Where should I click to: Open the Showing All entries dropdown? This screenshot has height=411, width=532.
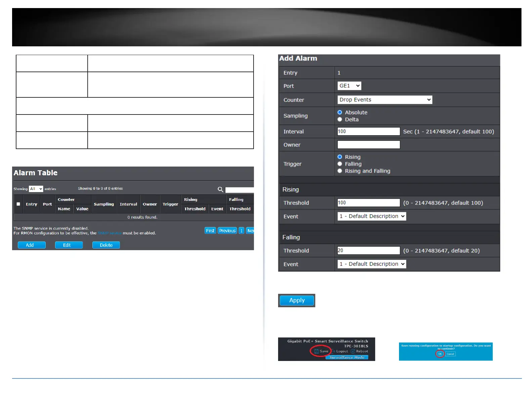click(x=36, y=189)
